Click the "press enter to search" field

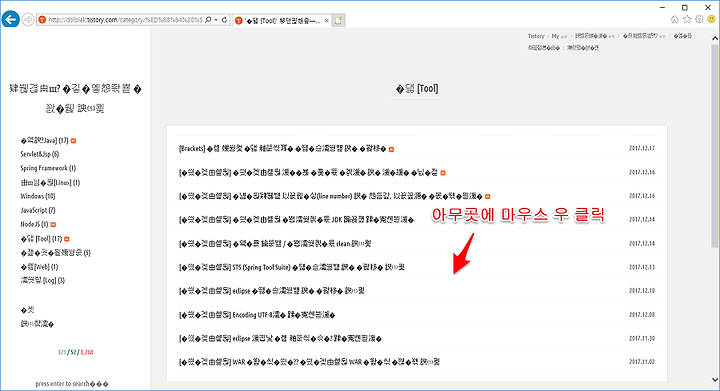pyautogui.click(x=72, y=384)
